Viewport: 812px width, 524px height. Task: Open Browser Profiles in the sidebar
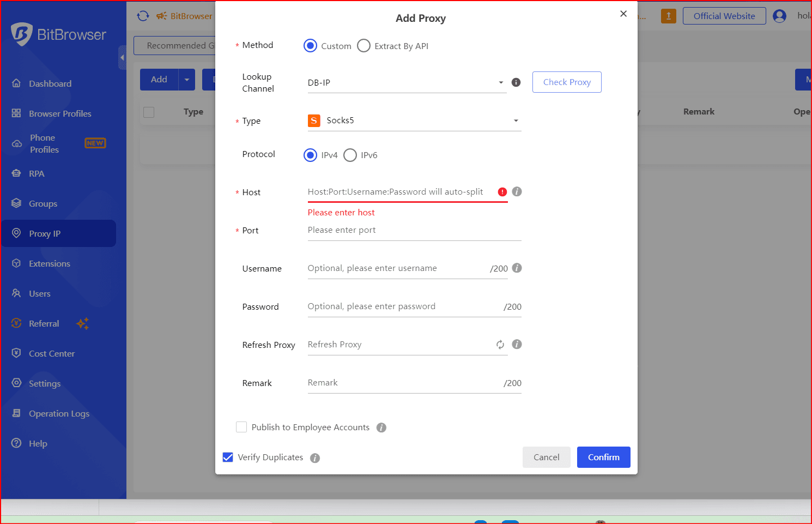point(59,114)
